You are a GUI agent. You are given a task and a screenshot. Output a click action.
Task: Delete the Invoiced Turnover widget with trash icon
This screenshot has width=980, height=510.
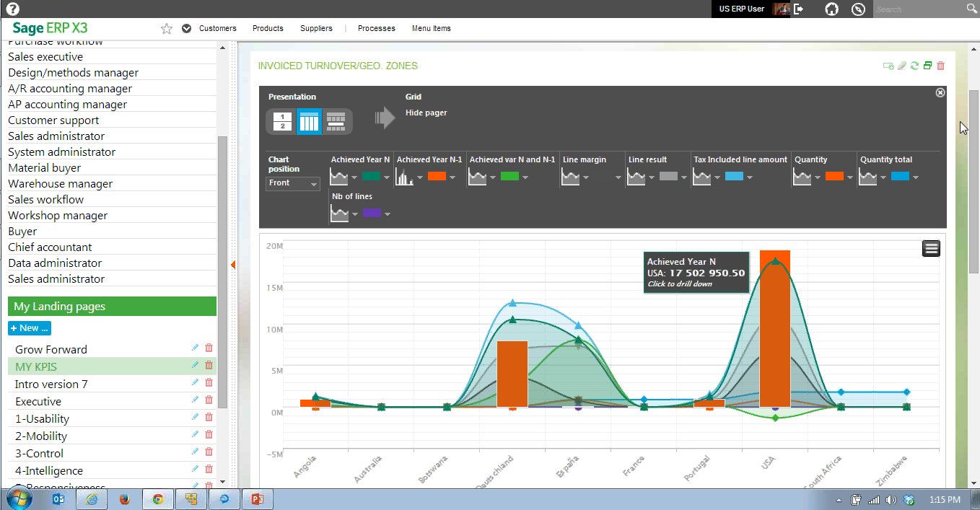(940, 66)
